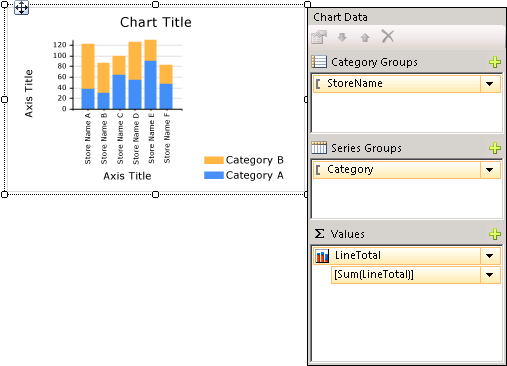This screenshot has width=507, height=366.
Task: Select the Chart Title text
Action: (x=156, y=22)
